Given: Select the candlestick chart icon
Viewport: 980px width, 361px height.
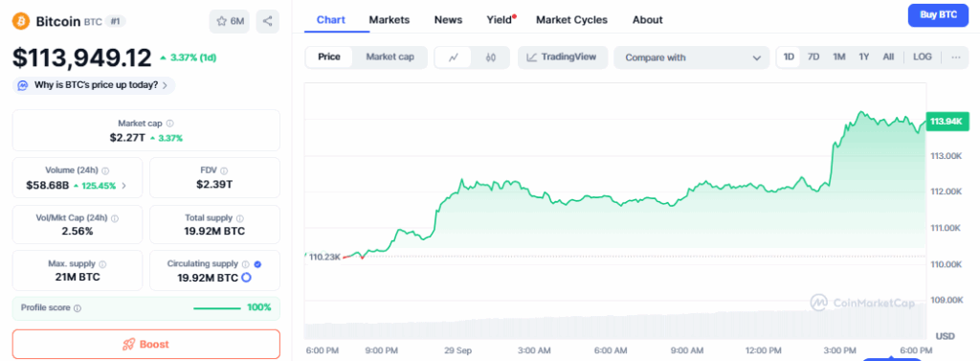Looking at the screenshot, I should tap(491, 57).
